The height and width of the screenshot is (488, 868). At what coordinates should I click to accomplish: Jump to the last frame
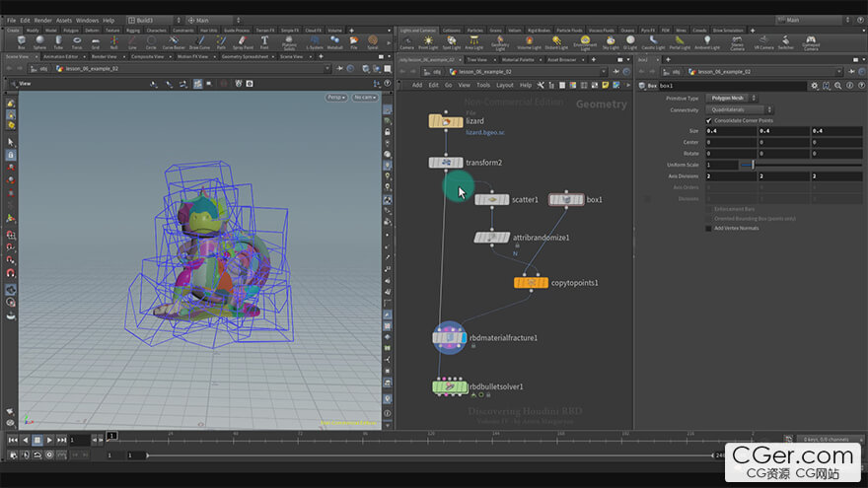[61, 440]
